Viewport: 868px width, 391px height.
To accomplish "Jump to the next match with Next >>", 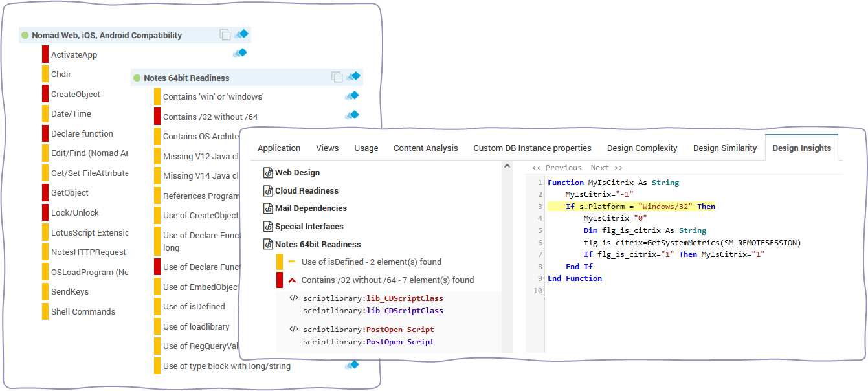I will (x=606, y=168).
